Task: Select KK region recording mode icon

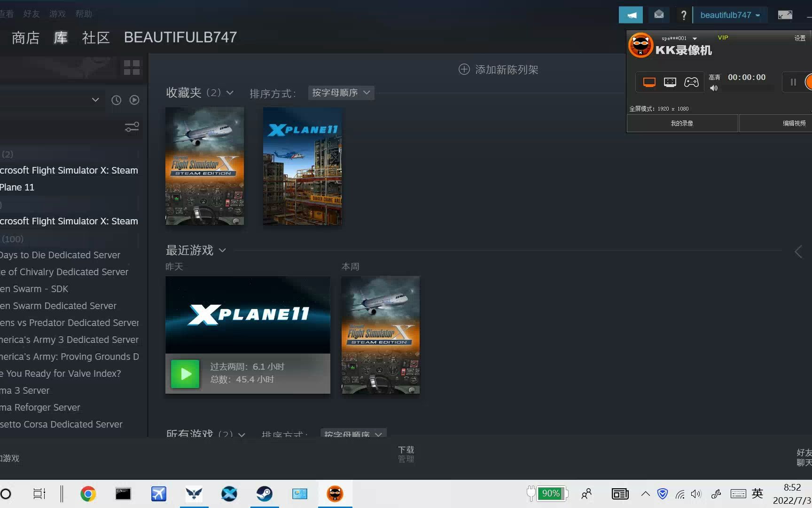Action: tap(670, 82)
